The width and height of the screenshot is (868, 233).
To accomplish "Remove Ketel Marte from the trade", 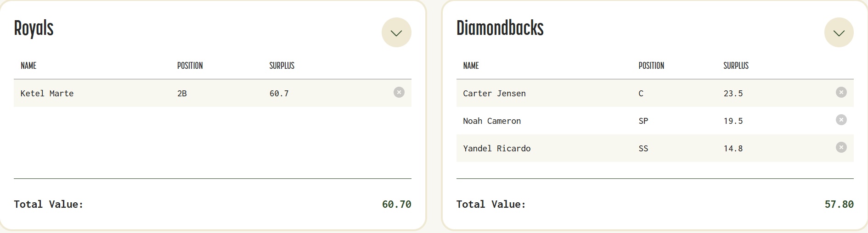I will [399, 93].
